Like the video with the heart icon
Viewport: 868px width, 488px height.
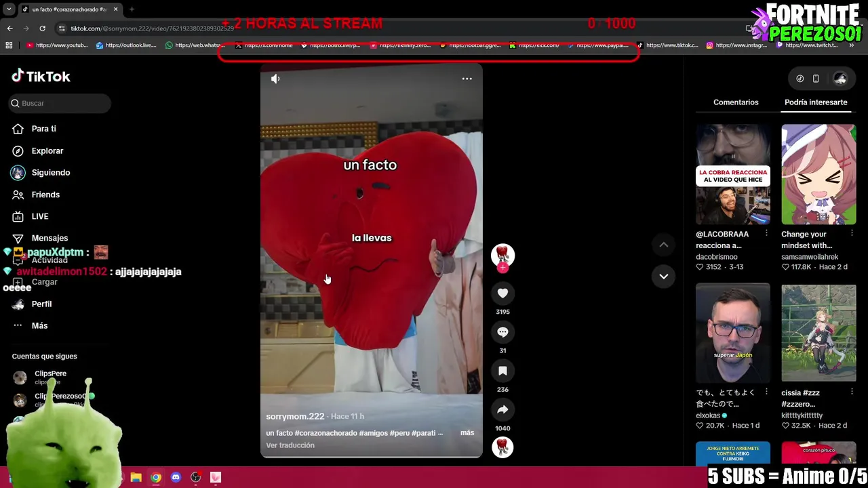pos(502,293)
